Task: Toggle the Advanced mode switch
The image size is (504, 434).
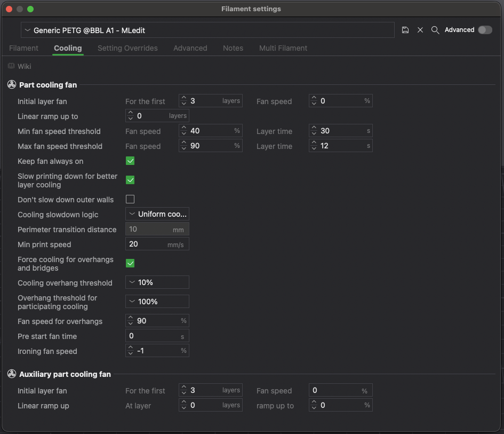Action: click(x=485, y=30)
